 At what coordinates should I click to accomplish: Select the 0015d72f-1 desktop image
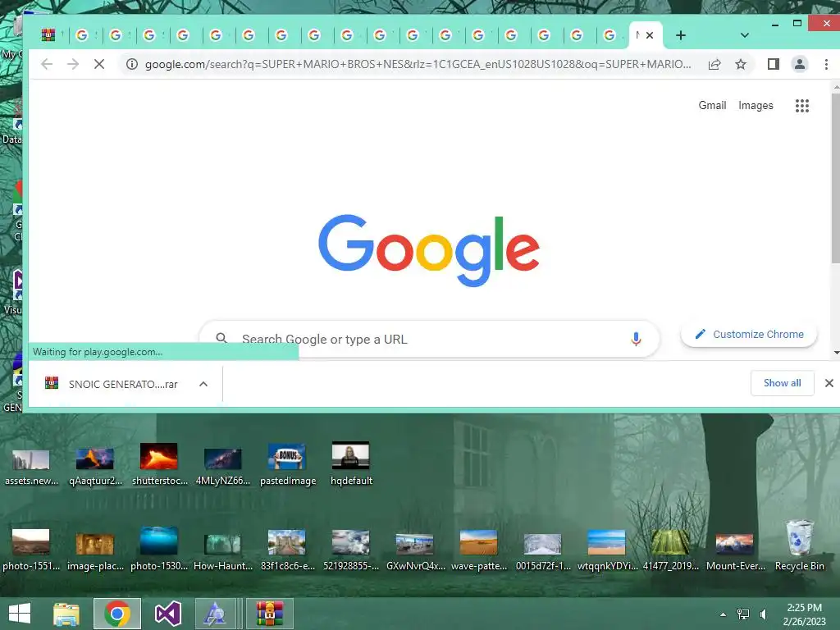(543, 550)
